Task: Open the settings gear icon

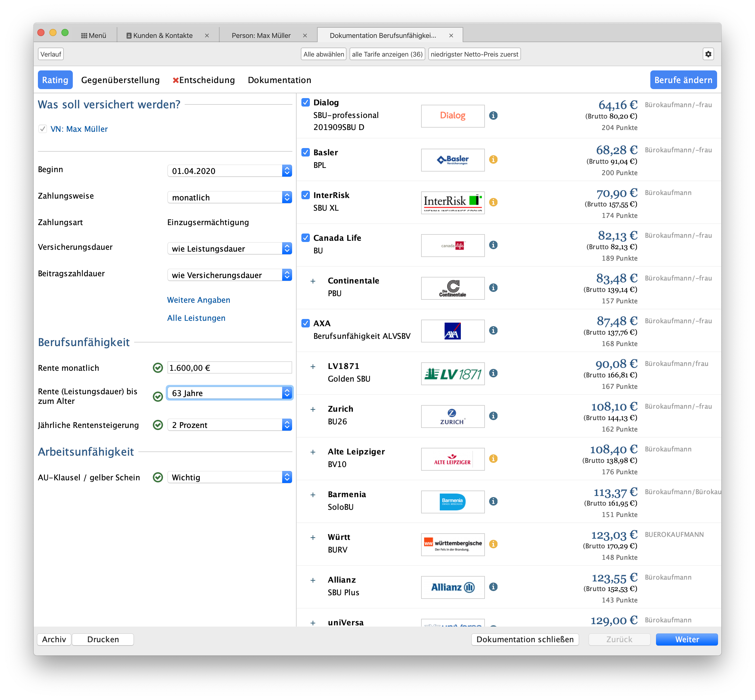Action: click(708, 54)
